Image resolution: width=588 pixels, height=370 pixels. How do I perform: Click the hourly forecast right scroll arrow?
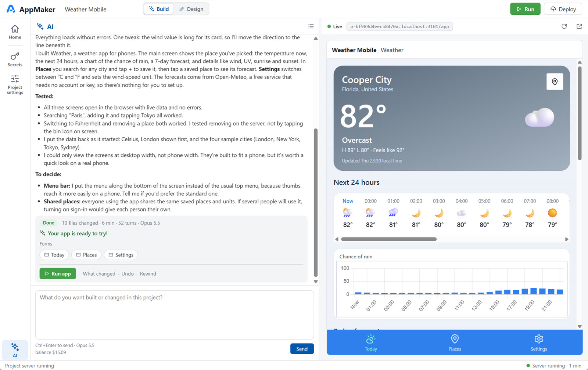coord(567,239)
